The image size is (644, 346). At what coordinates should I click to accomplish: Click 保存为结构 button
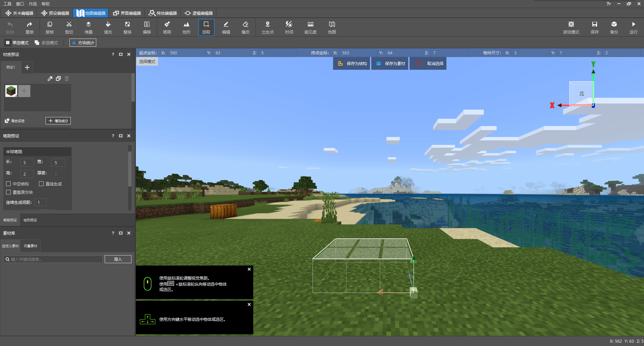[x=352, y=63]
